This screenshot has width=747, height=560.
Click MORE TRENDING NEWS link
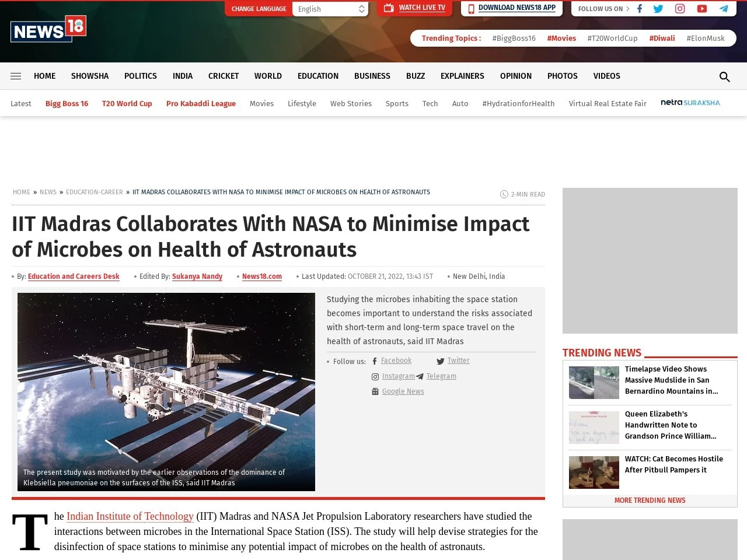tap(650, 501)
